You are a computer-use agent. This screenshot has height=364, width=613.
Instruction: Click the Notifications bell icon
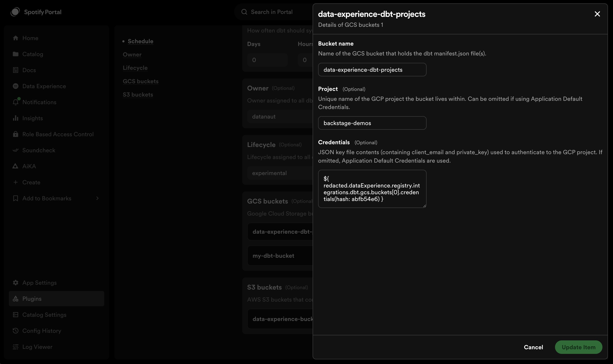(15, 102)
